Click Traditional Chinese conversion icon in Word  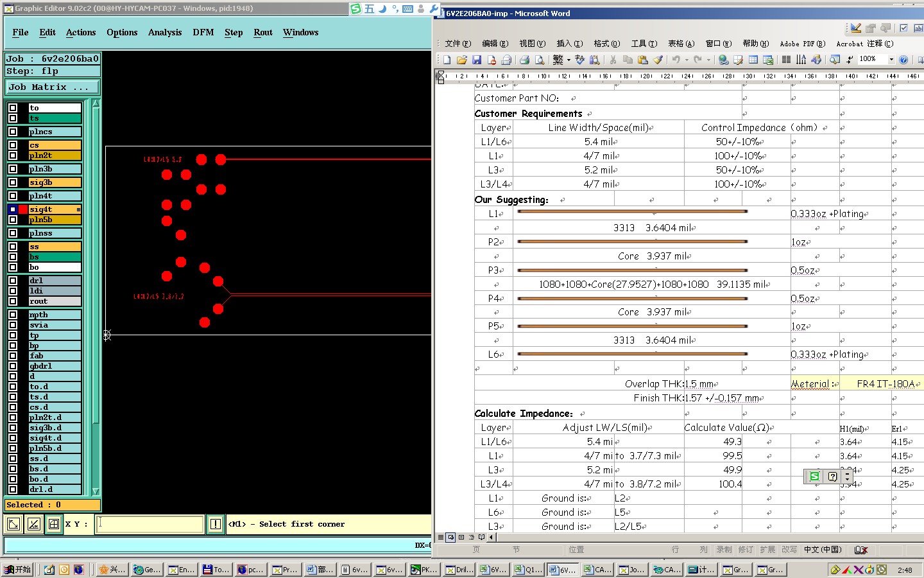[x=558, y=60]
